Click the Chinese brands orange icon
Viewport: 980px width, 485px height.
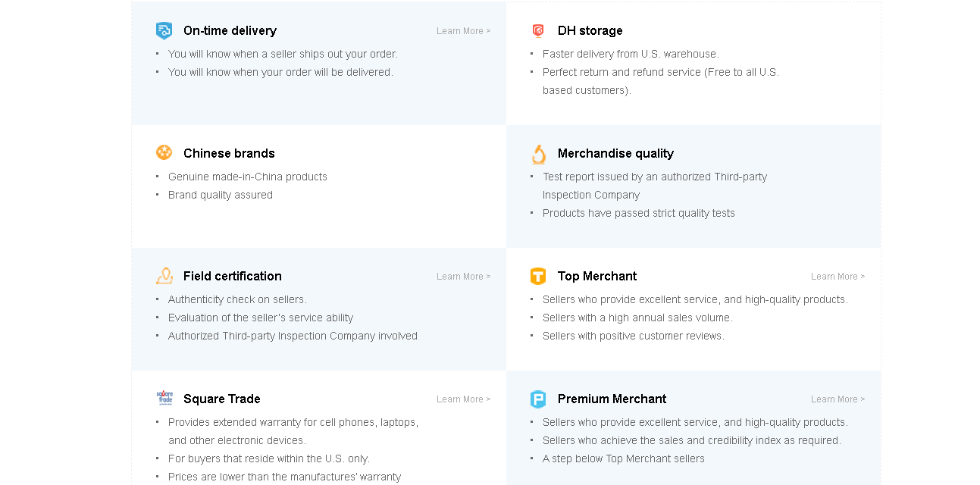(164, 152)
